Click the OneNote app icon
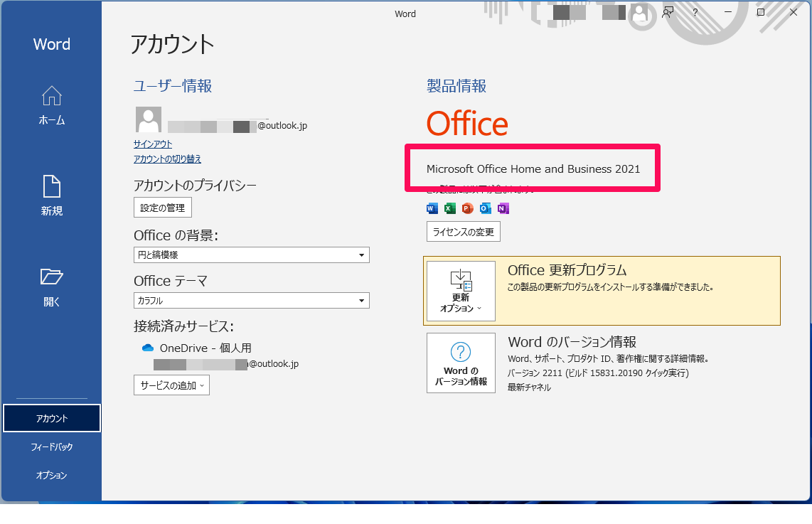Image resolution: width=812 pixels, height=524 pixels. point(503,208)
